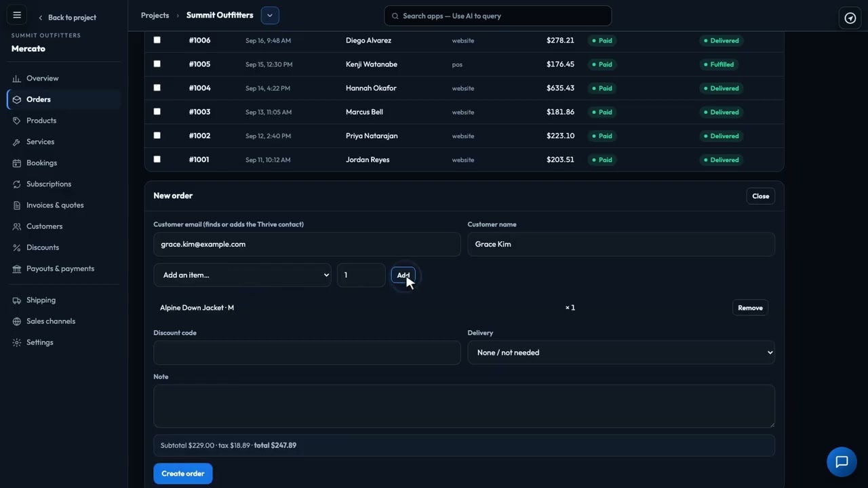The image size is (868, 488).
Task: Click the compass icon at top right
Action: pos(850,18)
